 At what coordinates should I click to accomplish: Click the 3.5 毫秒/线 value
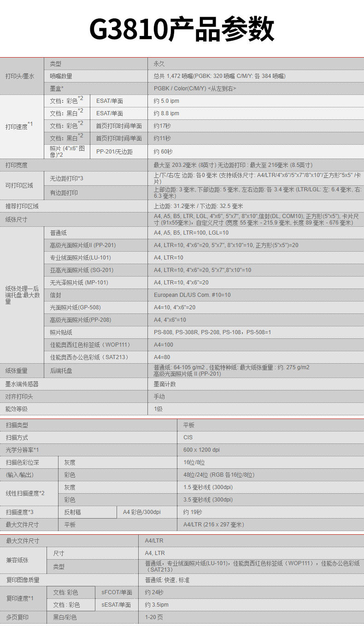208,500
